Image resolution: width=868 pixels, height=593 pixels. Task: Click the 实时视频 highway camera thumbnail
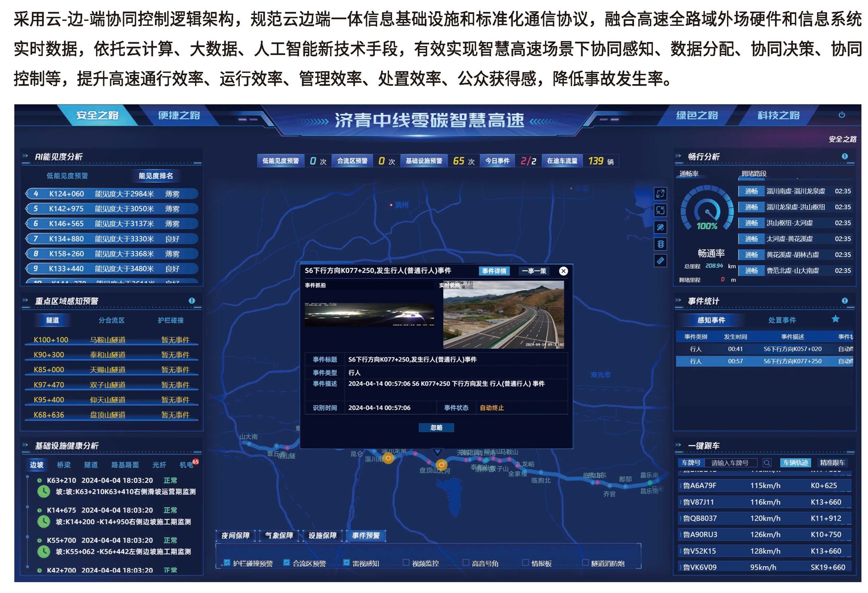pyautogui.click(x=503, y=315)
